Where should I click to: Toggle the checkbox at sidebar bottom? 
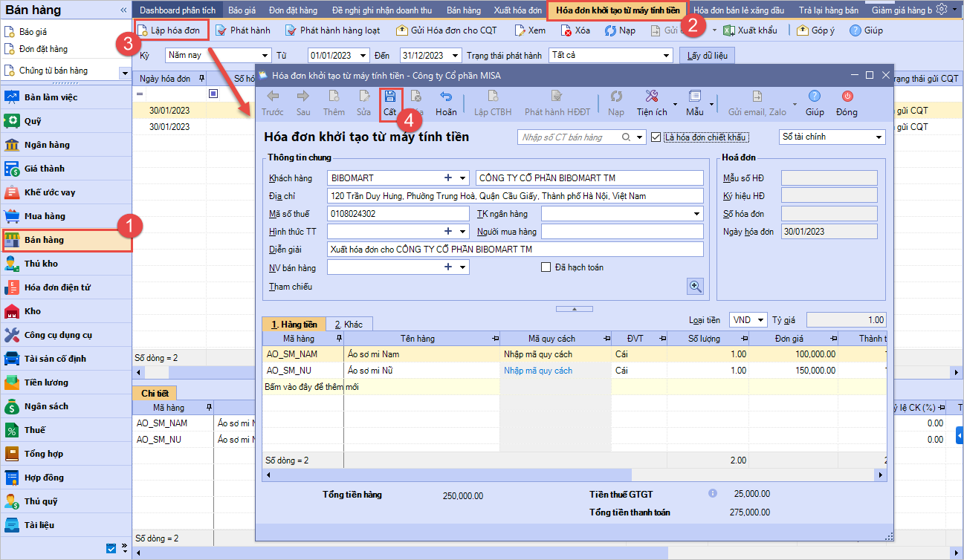[x=111, y=549]
